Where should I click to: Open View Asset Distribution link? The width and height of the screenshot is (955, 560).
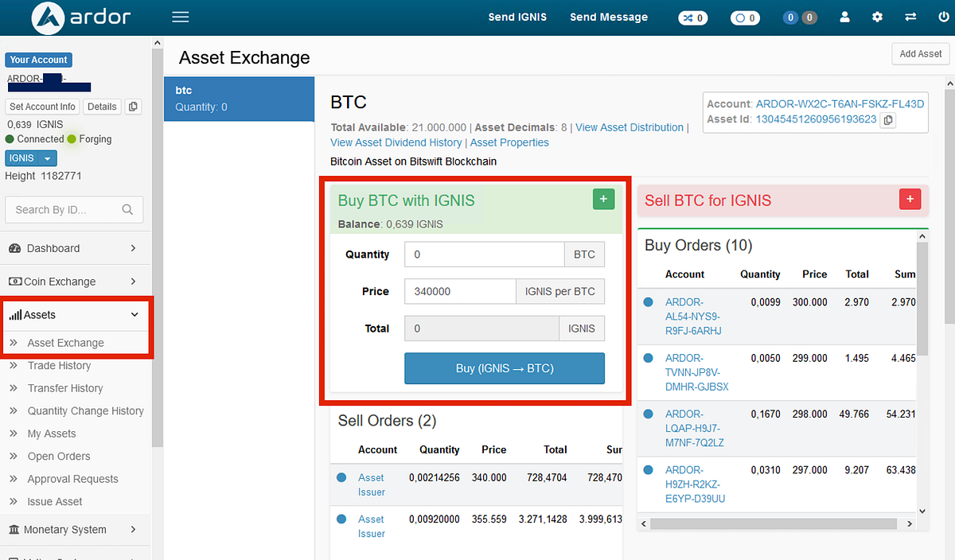[630, 127]
